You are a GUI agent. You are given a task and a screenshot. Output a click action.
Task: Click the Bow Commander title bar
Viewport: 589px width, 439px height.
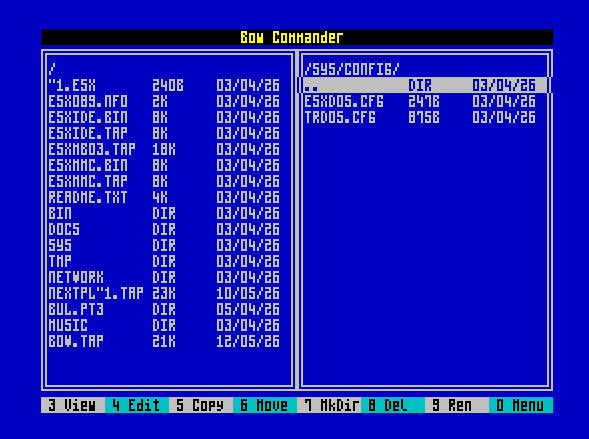click(297, 37)
